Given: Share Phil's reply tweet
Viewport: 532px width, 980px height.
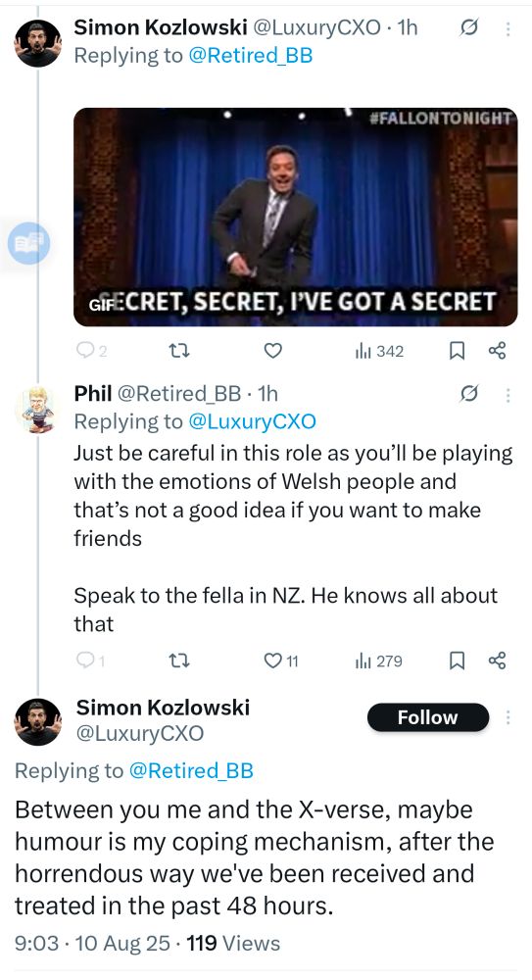Looking at the screenshot, I should point(497,660).
